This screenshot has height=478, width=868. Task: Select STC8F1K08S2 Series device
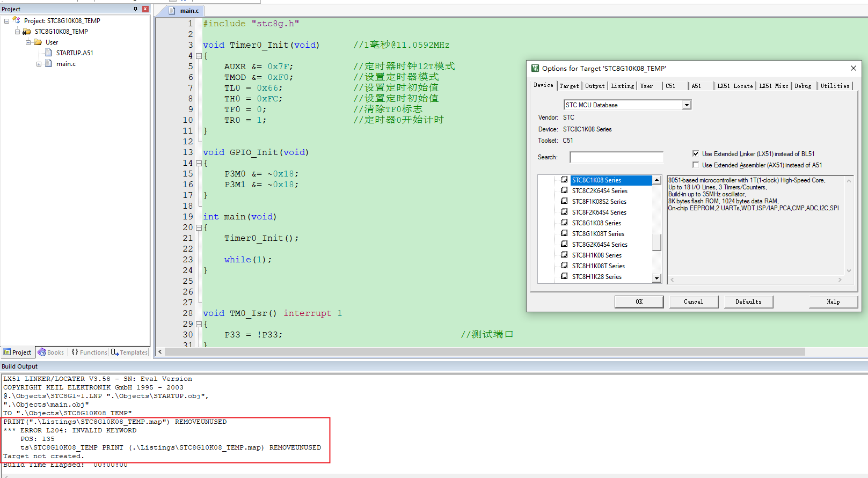tap(599, 202)
